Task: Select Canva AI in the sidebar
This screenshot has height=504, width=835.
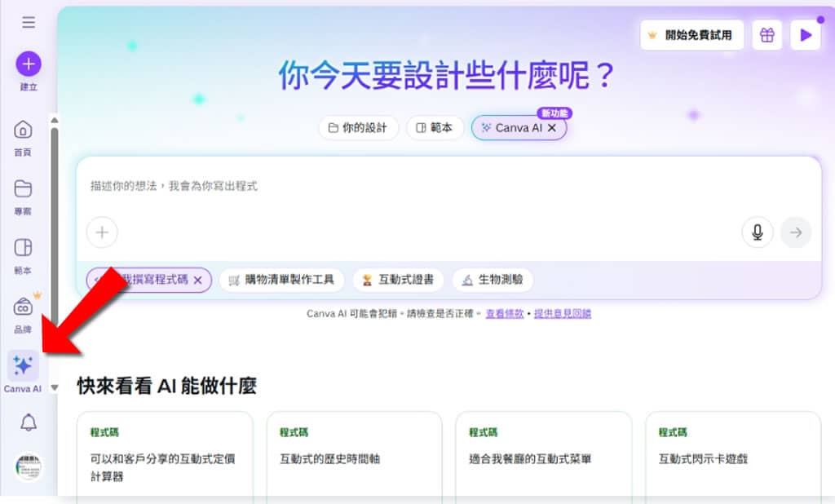Action: pyautogui.click(x=23, y=373)
